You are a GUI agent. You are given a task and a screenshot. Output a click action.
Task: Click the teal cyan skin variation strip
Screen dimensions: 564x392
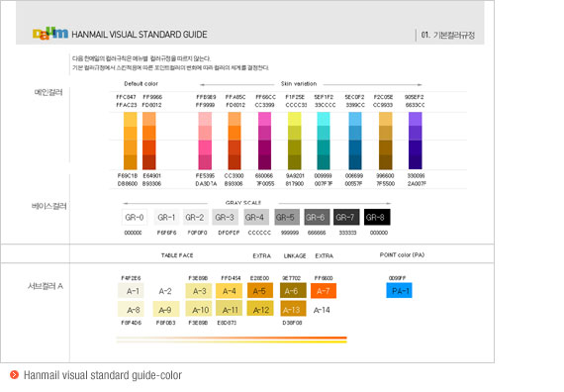324,141
